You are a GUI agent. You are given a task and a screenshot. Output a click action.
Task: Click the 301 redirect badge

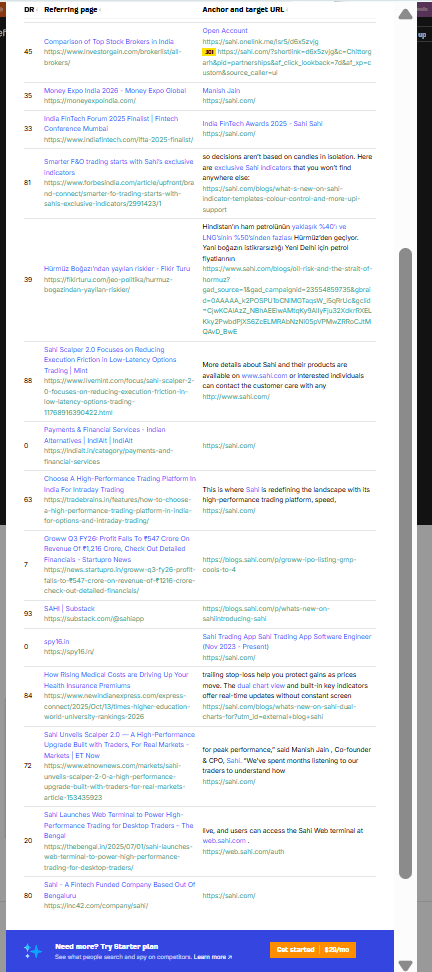pyautogui.click(x=209, y=53)
